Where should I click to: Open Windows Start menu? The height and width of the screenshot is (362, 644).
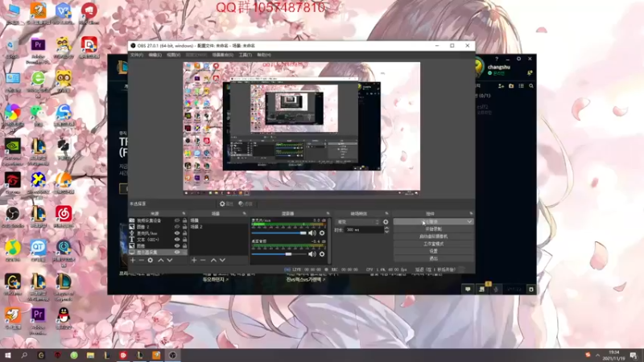(7, 356)
